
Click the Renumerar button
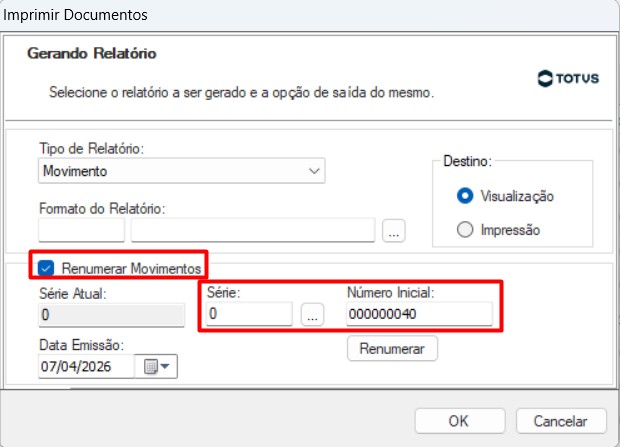(392, 349)
